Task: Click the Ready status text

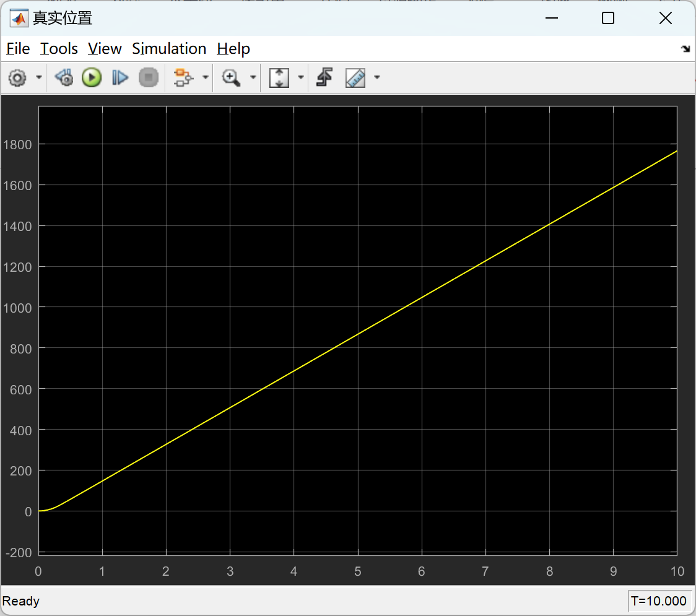Action: pyautogui.click(x=21, y=601)
